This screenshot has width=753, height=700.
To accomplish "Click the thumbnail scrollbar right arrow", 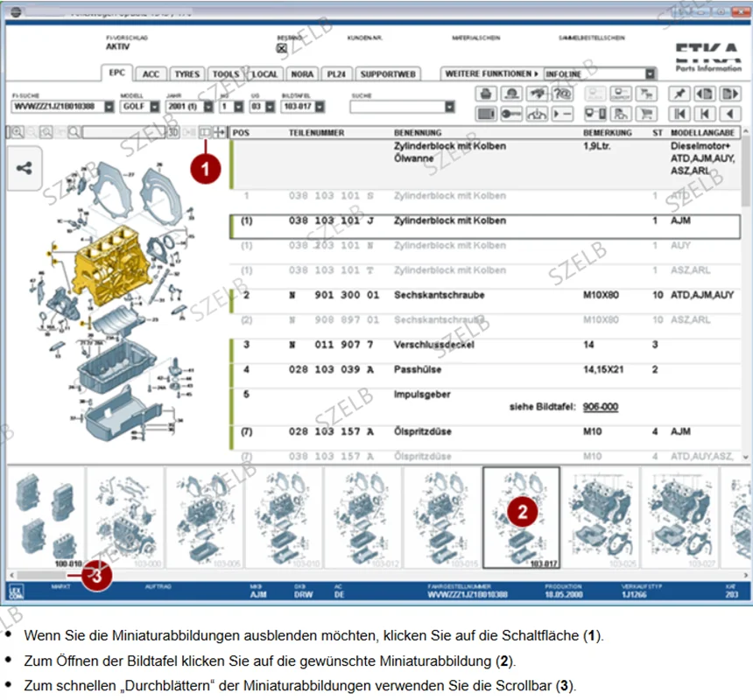I will pyautogui.click(x=745, y=575).
